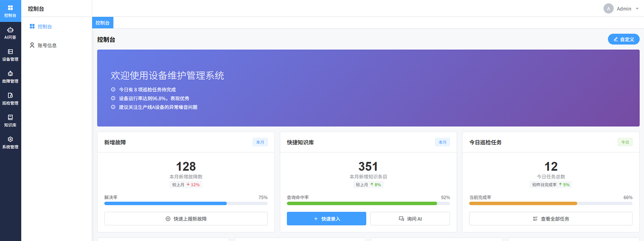The height and width of the screenshot is (241, 644).
Task: Click the 控制台 grid icon in sidebar
Action: 10,11
